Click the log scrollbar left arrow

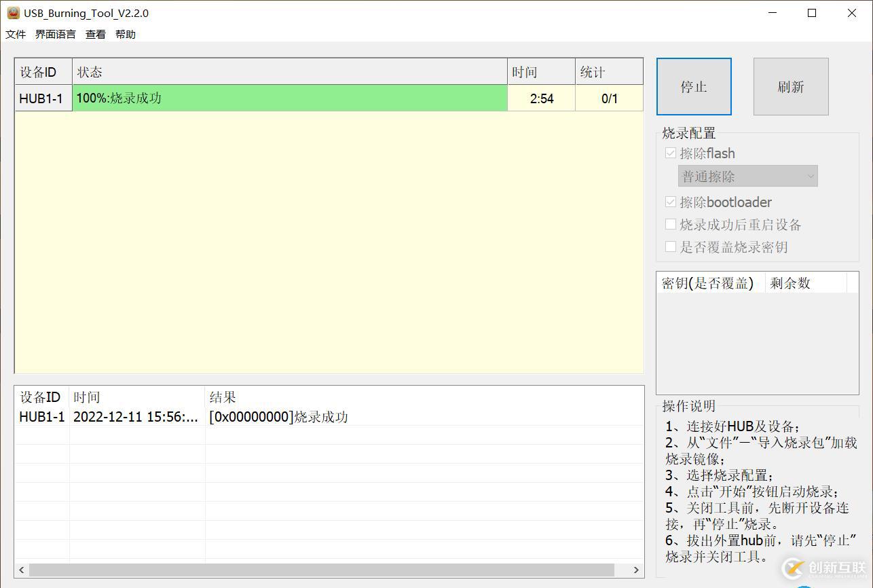(x=22, y=570)
